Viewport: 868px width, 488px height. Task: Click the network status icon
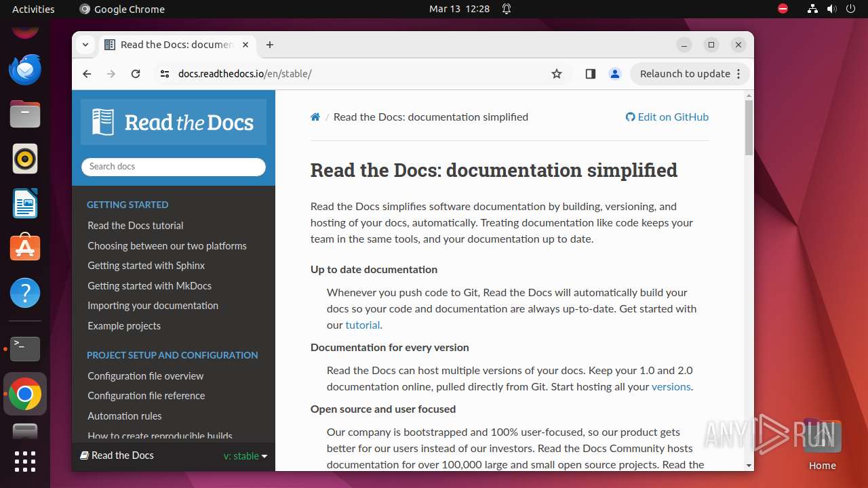pos(813,9)
